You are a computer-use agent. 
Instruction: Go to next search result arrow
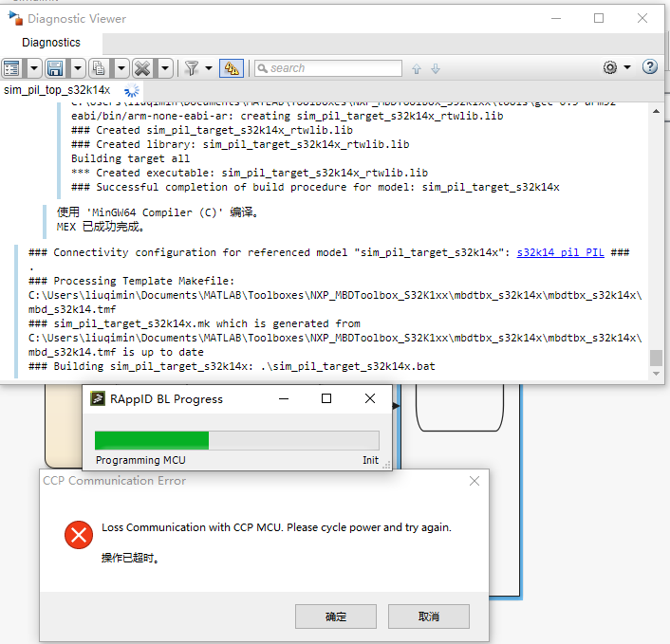click(436, 68)
